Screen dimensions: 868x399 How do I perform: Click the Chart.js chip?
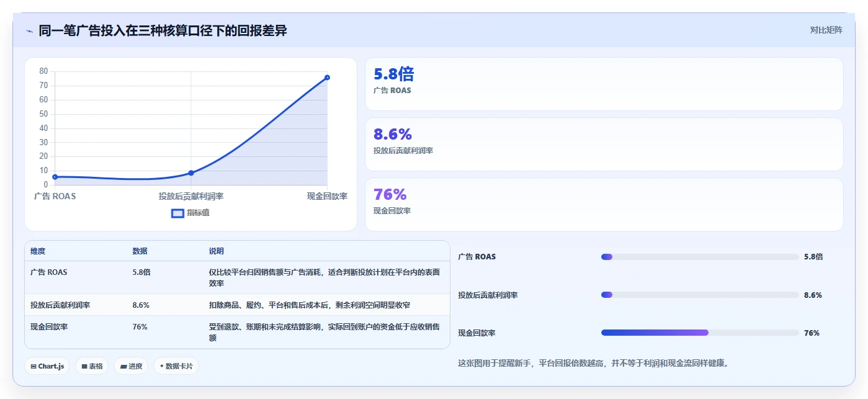pos(47,366)
